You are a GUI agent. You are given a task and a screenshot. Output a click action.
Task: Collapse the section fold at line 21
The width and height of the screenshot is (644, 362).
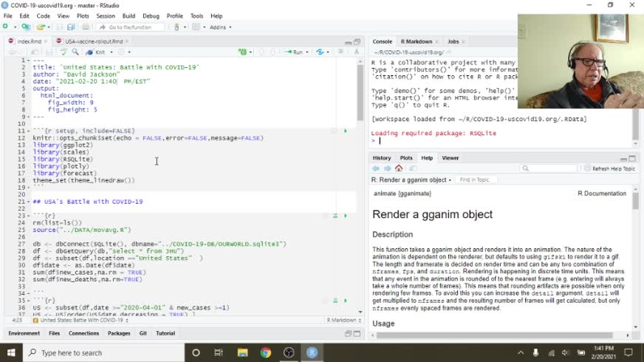click(28, 202)
